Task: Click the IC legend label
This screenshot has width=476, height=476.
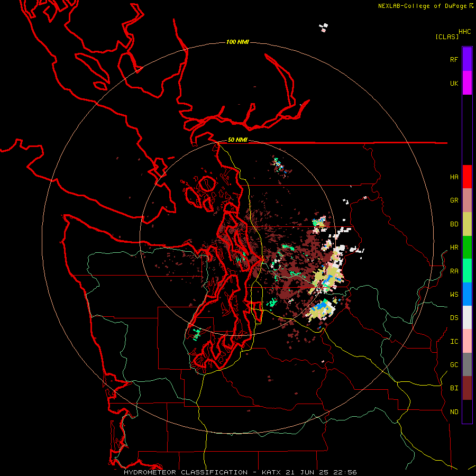Action: [454, 341]
